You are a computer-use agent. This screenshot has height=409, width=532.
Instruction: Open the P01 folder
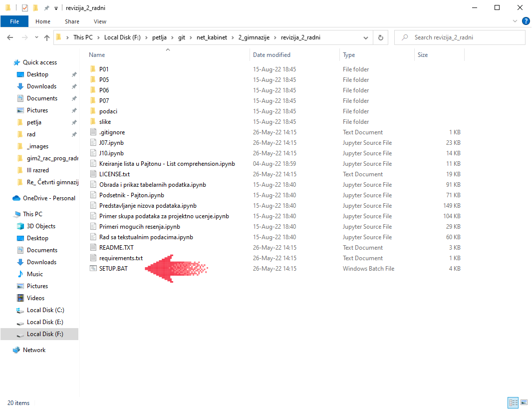pyautogui.click(x=104, y=69)
